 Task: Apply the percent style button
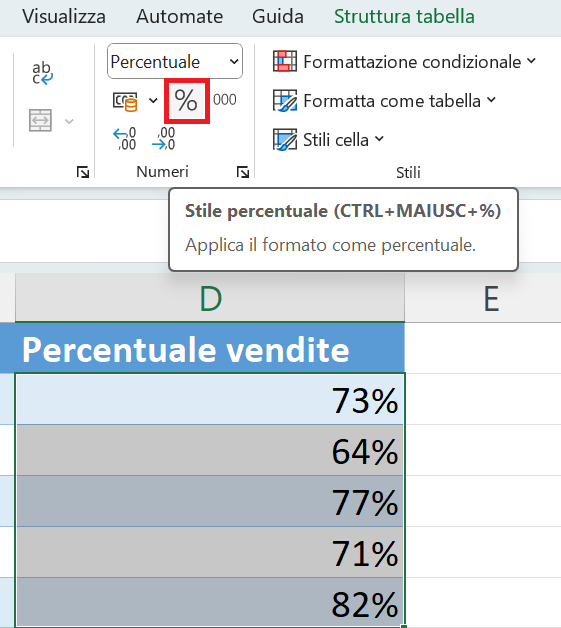tap(187, 101)
